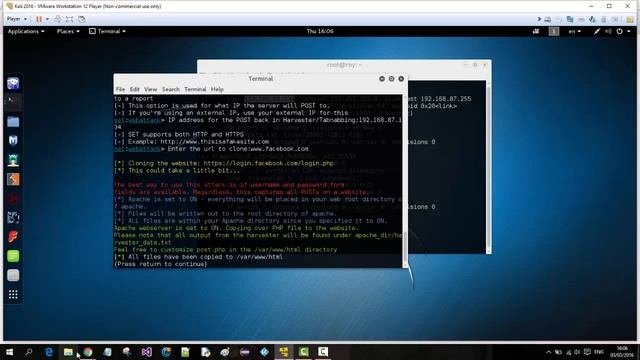Click the '(Press return to continue)' line in terminal

point(161,264)
